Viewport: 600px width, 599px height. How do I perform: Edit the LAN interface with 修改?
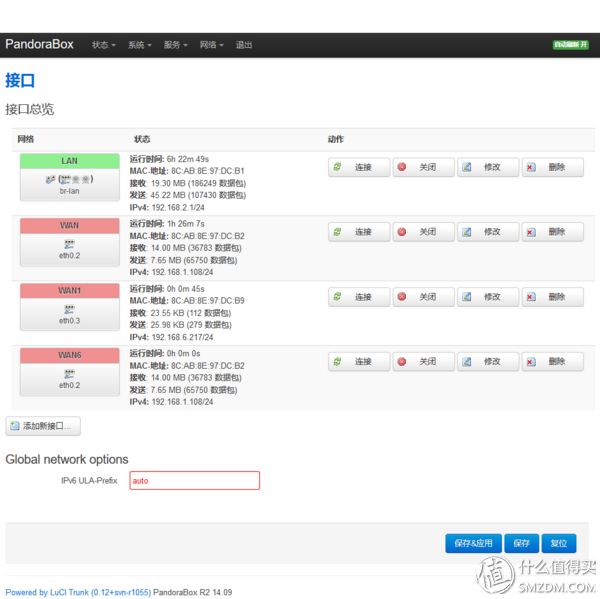coord(488,167)
